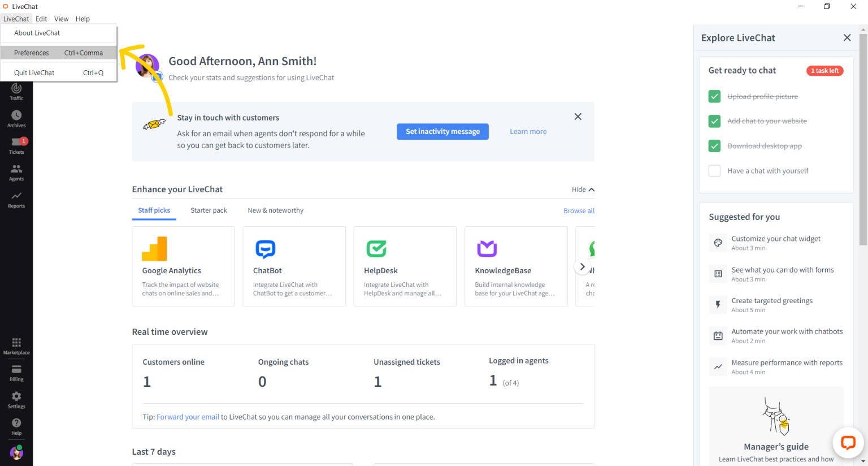The width and height of the screenshot is (868, 466).
Task: Show next apps with the carousel arrow
Action: (582, 266)
